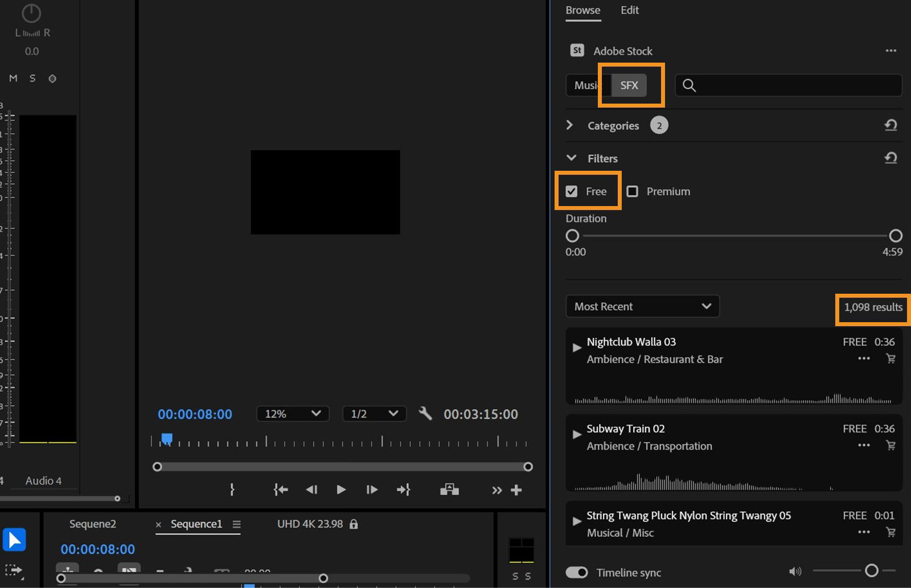Step forward one frame
Screen dimensions: 911x588
coord(372,490)
